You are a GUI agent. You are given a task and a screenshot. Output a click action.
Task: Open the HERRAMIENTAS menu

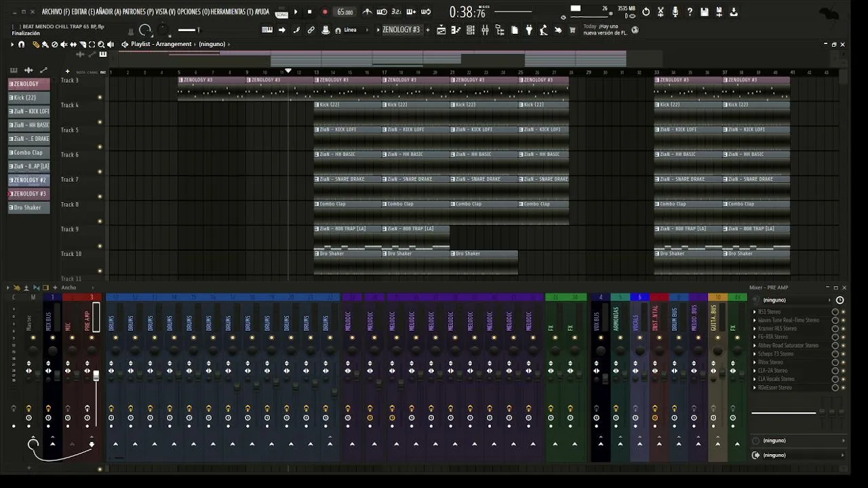click(x=231, y=12)
